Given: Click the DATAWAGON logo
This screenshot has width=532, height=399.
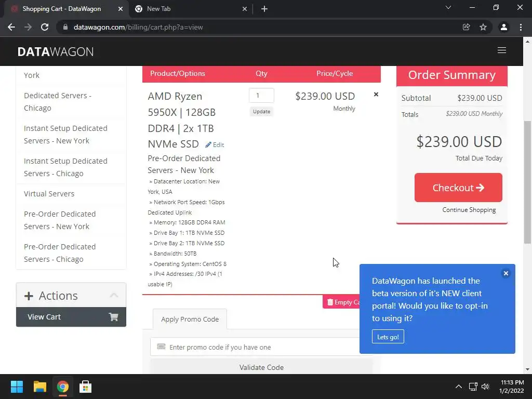Looking at the screenshot, I should (56, 51).
